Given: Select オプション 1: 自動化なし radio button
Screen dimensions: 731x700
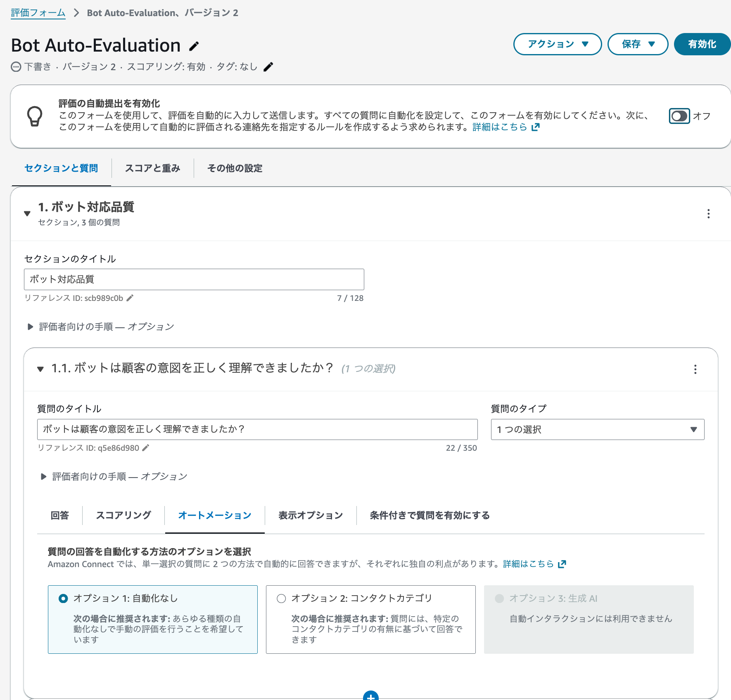Looking at the screenshot, I should [x=63, y=598].
